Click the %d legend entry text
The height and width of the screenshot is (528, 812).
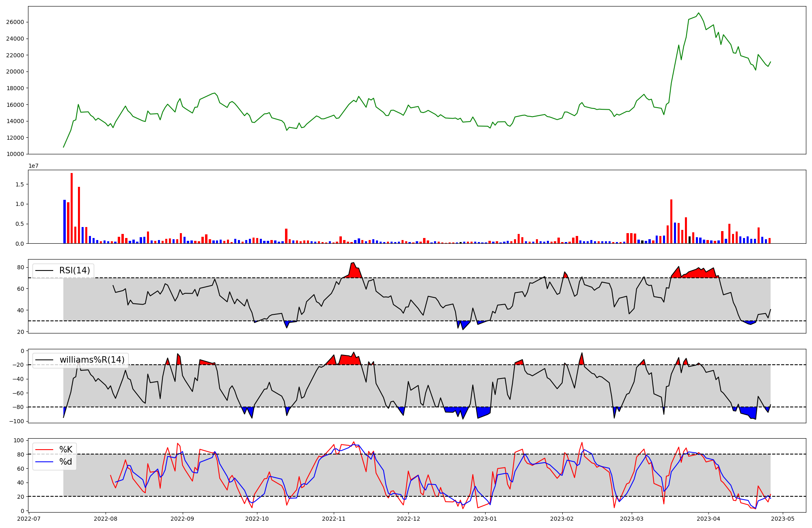point(66,462)
